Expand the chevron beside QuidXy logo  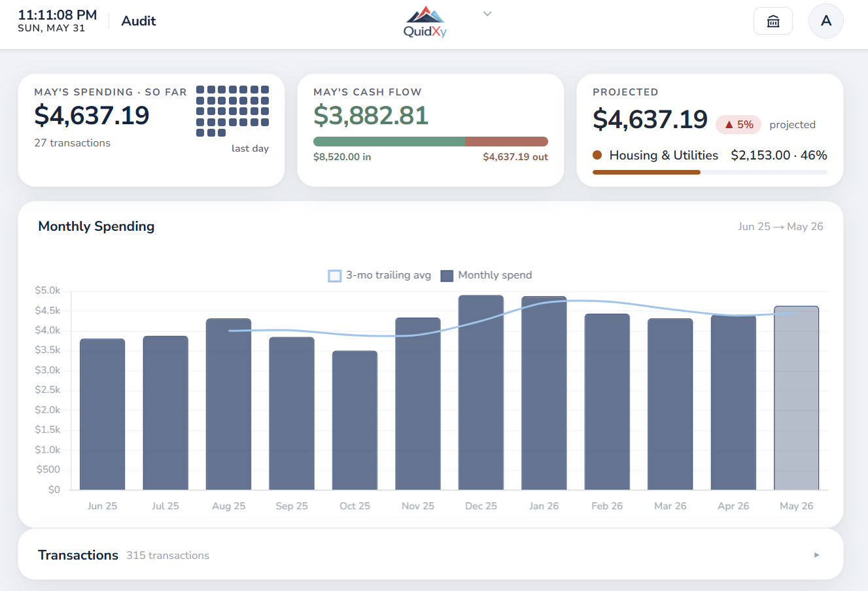coord(487,14)
